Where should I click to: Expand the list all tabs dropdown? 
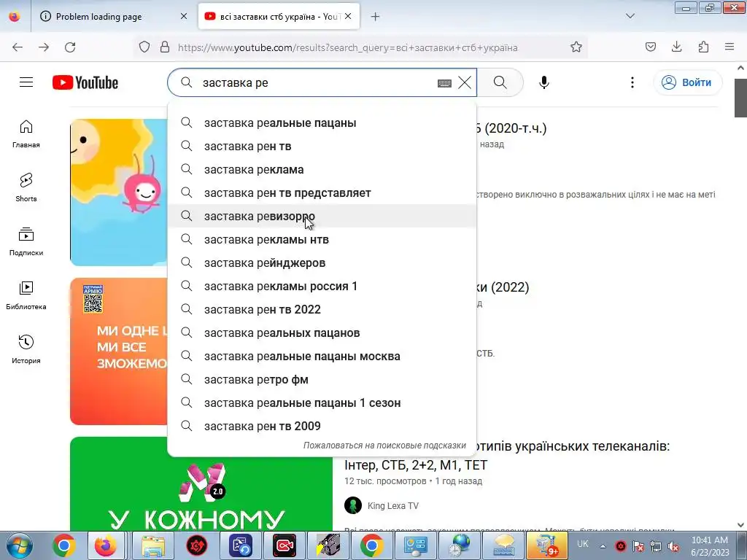[x=630, y=16]
